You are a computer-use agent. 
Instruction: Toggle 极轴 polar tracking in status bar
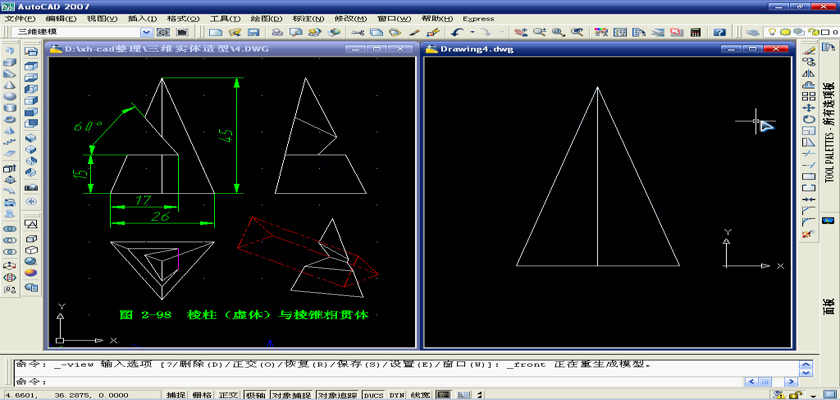[256, 395]
